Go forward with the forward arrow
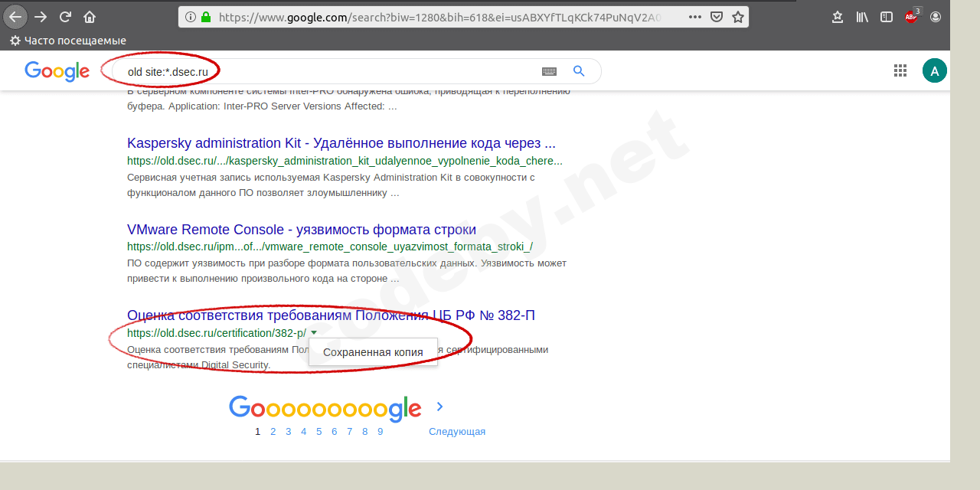Screen dimensions: 980x490 [x=41, y=17]
